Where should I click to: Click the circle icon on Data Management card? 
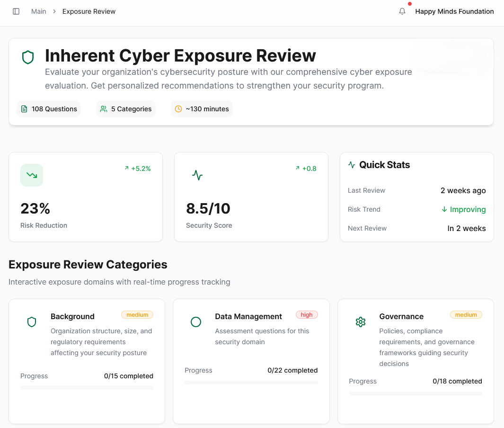pyautogui.click(x=196, y=322)
